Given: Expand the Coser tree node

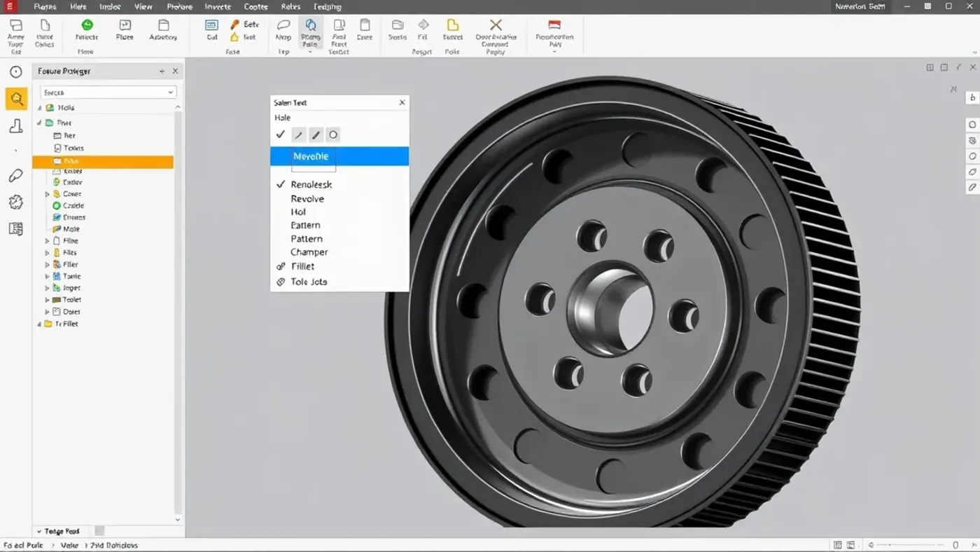Looking at the screenshot, I should click(x=48, y=194).
